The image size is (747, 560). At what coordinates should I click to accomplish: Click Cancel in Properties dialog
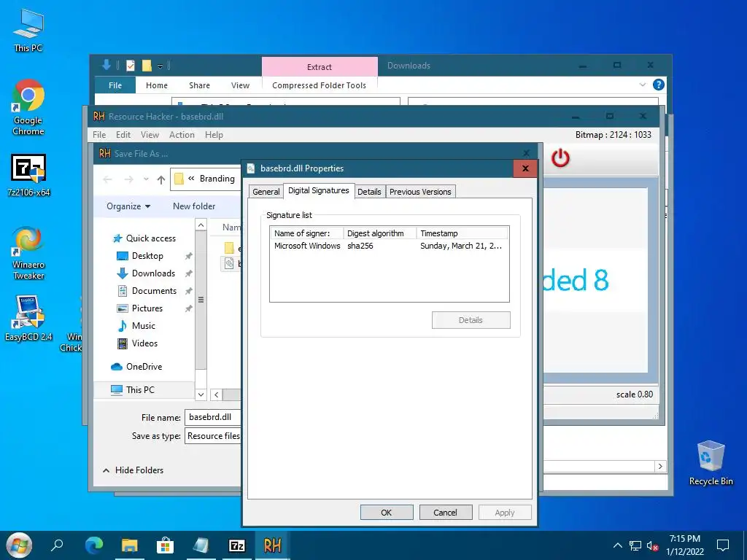(x=446, y=513)
